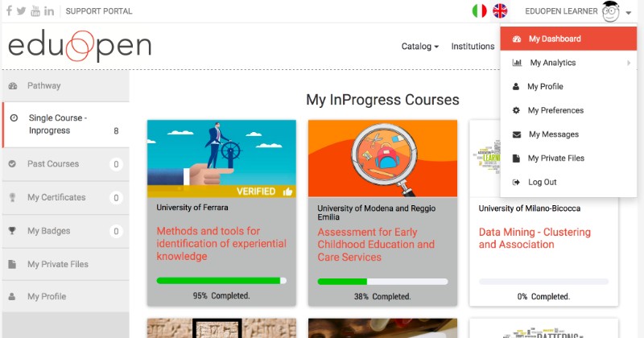Screen dimensions: 644x338
Task: Choose Log Out from the menu
Action: (542, 182)
